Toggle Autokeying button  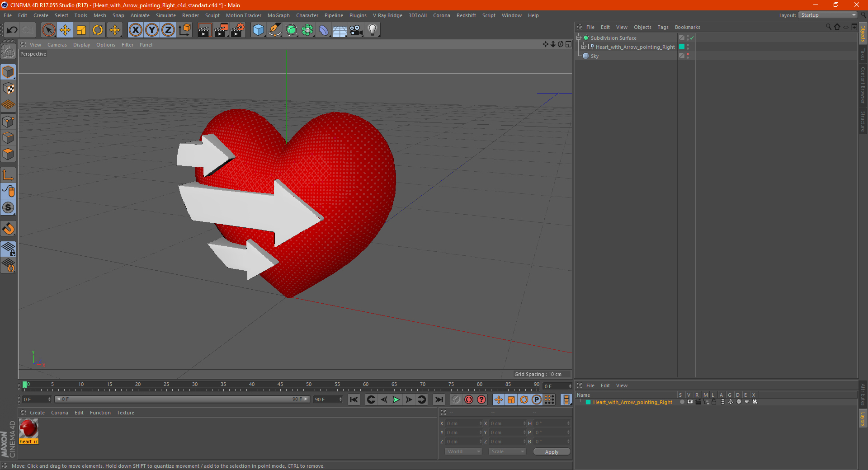pyautogui.click(x=481, y=399)
